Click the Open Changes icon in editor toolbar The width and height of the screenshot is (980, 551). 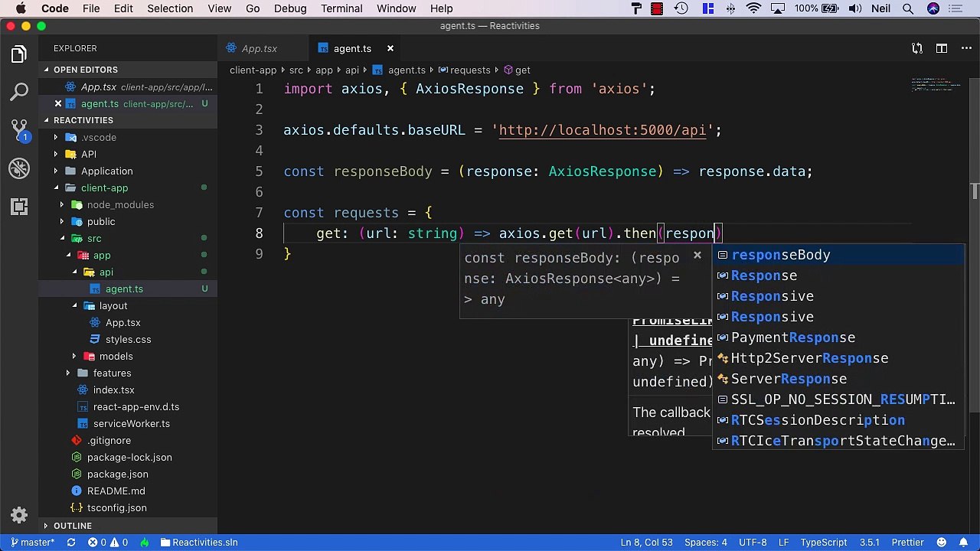click(917, 48)
